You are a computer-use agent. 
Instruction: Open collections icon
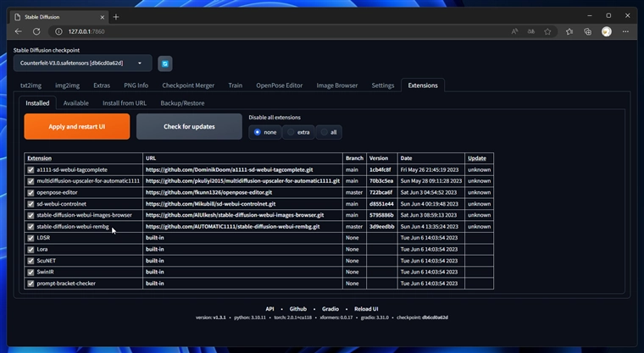click(x=588, y=31)
